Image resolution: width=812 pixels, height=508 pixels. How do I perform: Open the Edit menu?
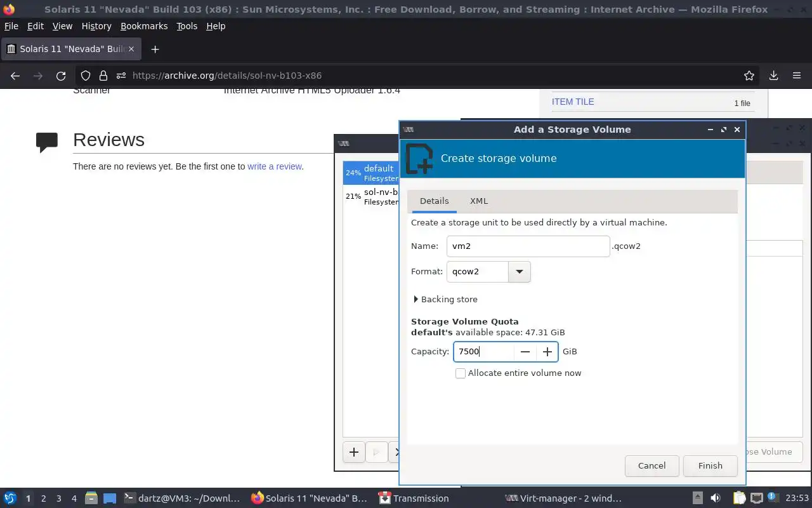point(36,26)
